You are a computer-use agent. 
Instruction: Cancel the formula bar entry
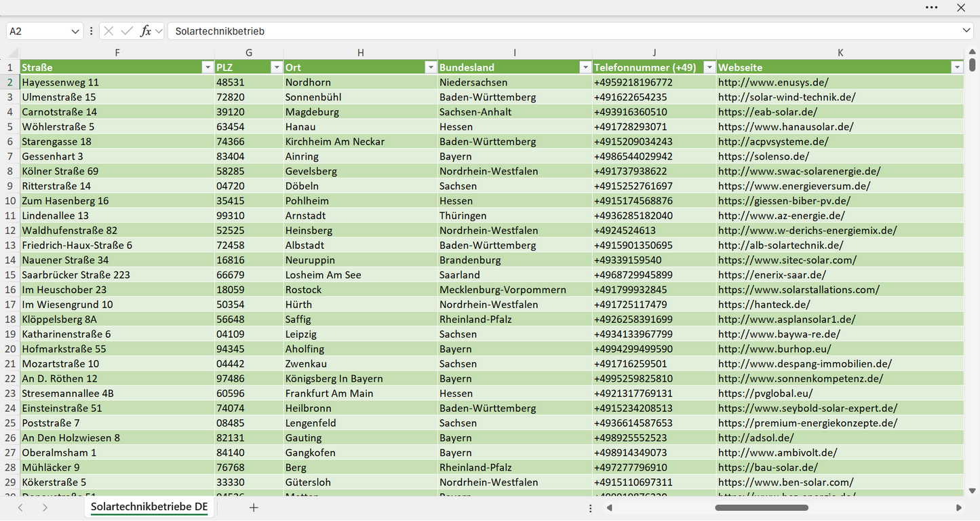109,31
